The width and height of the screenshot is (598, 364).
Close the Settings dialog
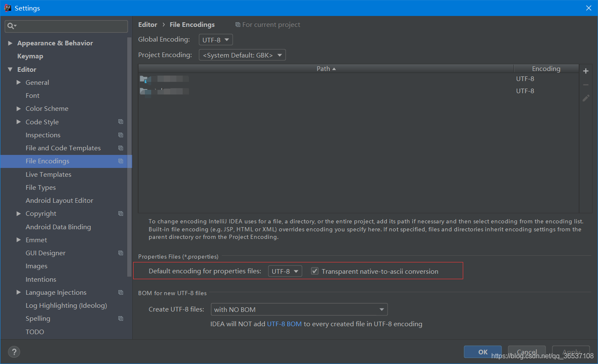click(589, 8)
